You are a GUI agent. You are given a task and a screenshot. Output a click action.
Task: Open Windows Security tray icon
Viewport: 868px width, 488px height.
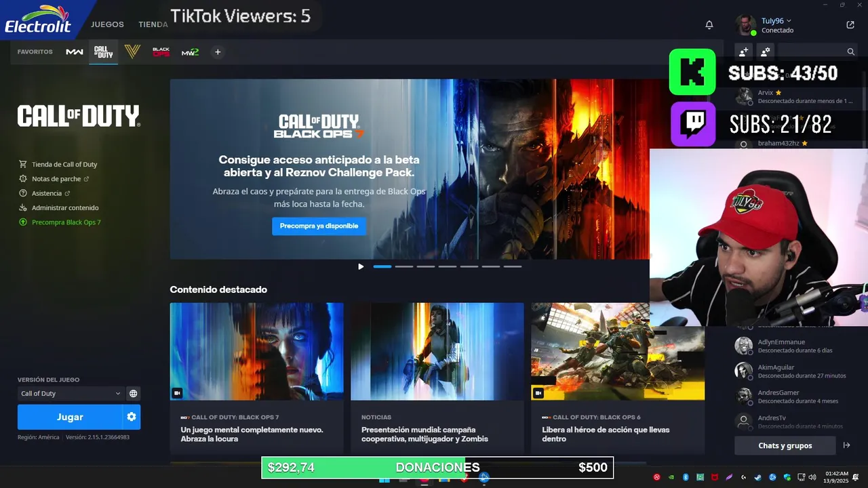click(787, 477)
